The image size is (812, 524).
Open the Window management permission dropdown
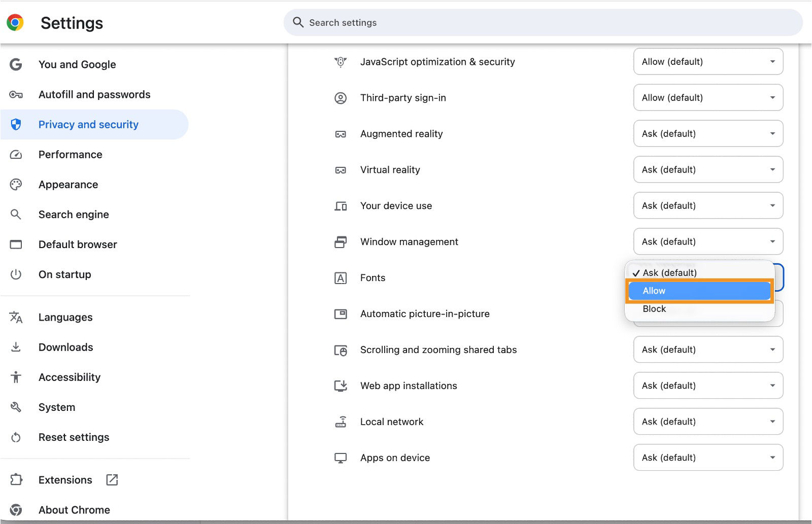(x=708, y=241)
